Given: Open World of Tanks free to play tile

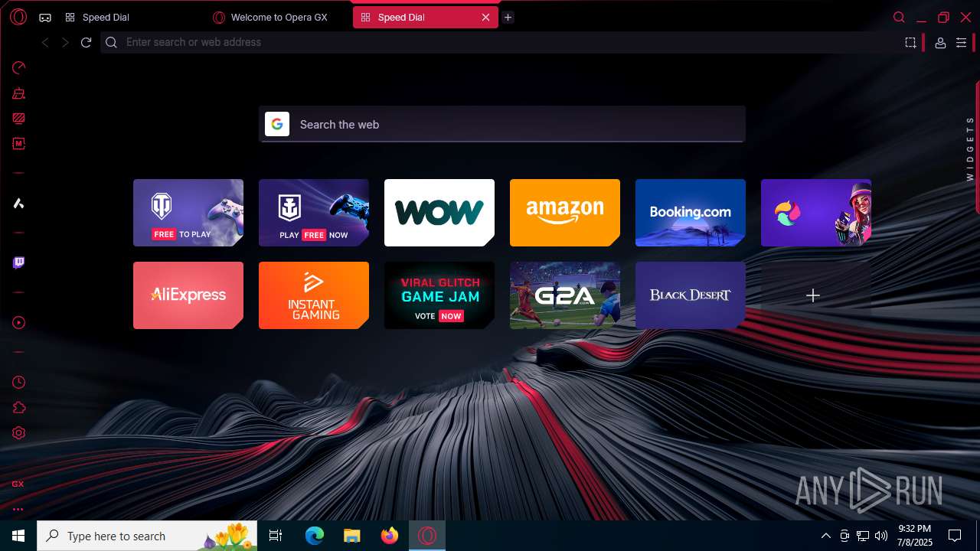Looking at the screenshot, I should 188,213.
